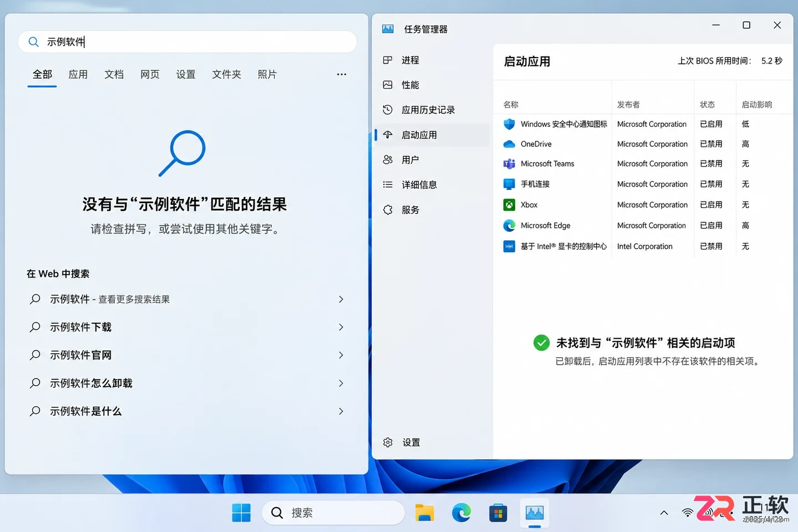This screenshot has width=798, height=532.
Task: Expand the 示例软件怎么卸载 suggestion chevron
Action: [341, 383]
